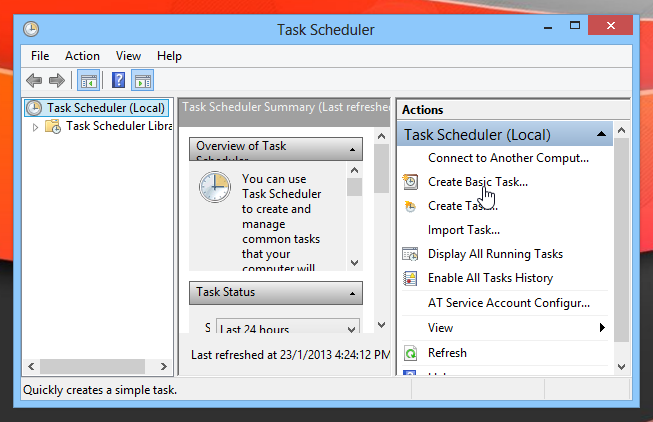
Task: Open the Action menu in the menu bar
Action: click(82, 56)
